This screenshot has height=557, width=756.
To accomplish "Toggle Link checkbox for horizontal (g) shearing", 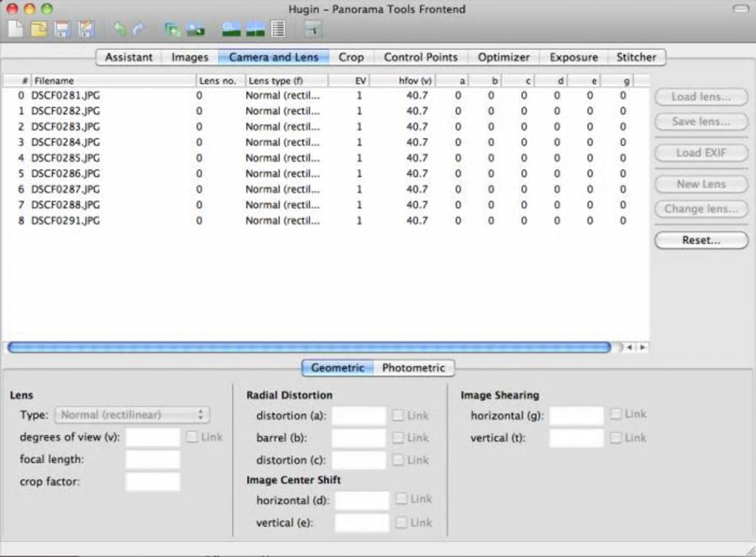I will click(616, 414).
